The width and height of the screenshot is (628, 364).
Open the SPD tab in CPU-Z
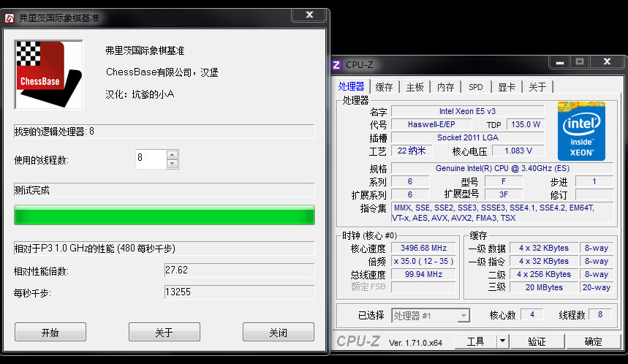(476, 87)
